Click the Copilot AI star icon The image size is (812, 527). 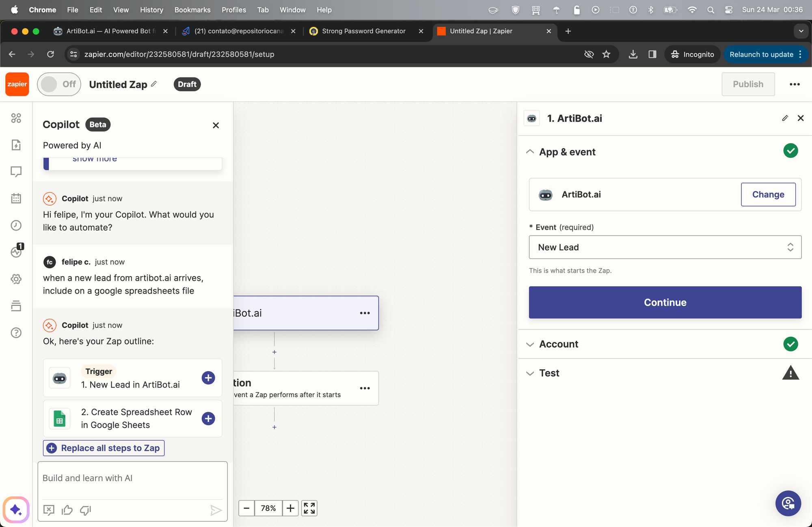pyautogui.click(x=16, y=510)
